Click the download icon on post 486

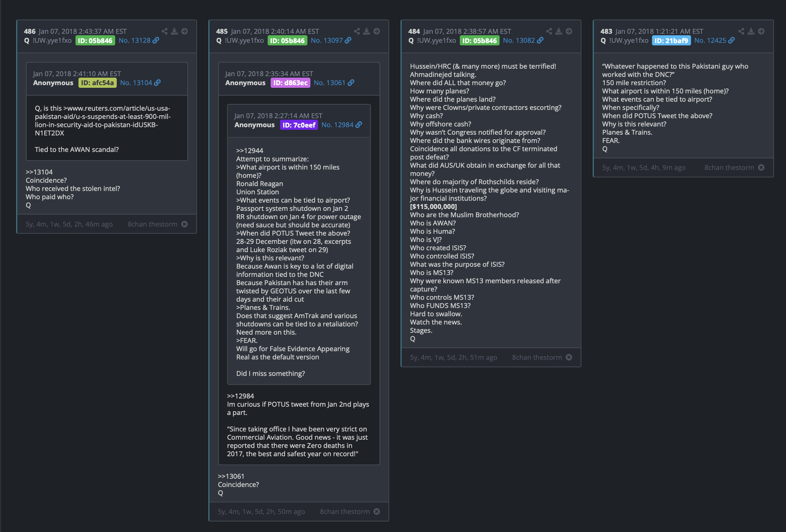pos(175,31)
